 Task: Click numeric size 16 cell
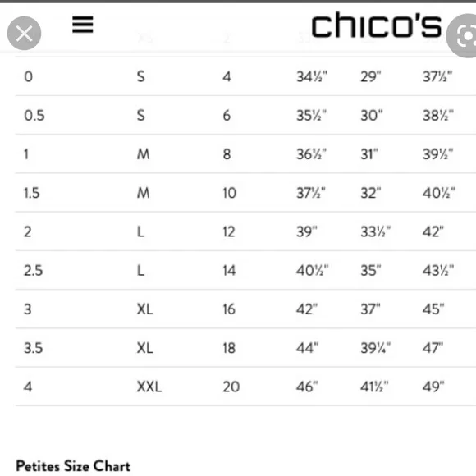tap(229, 309)
